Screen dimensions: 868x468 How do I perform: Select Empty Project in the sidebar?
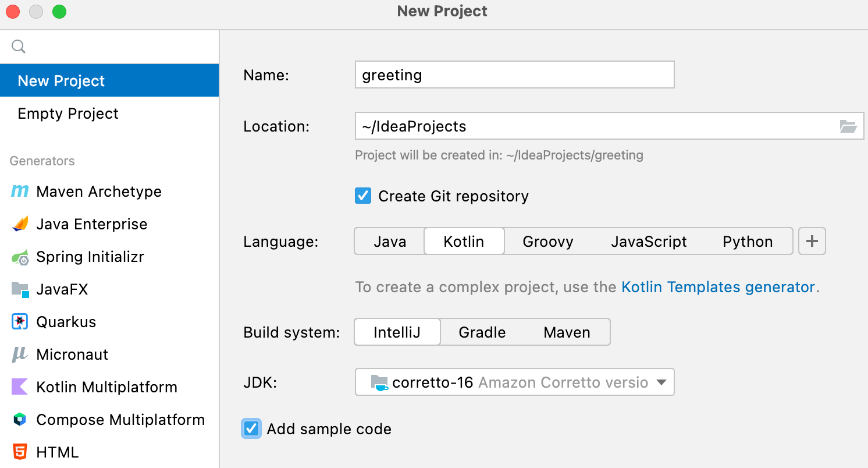coord(109,114)
